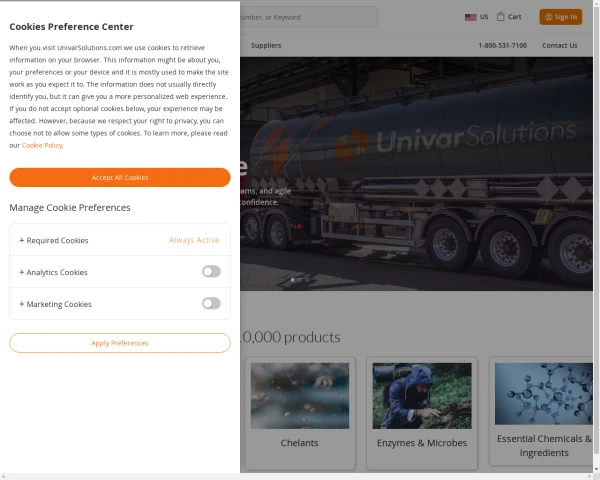
Task: Open the Suppliers menu item
Action: pyautogui.click(x=266, y=45)
